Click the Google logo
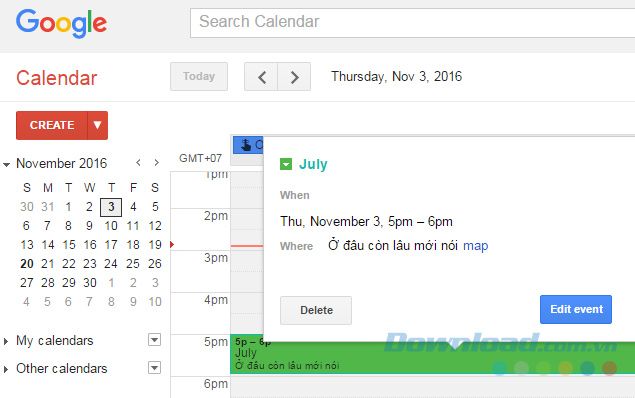This screenshot has height=398, width=635. 62,23
